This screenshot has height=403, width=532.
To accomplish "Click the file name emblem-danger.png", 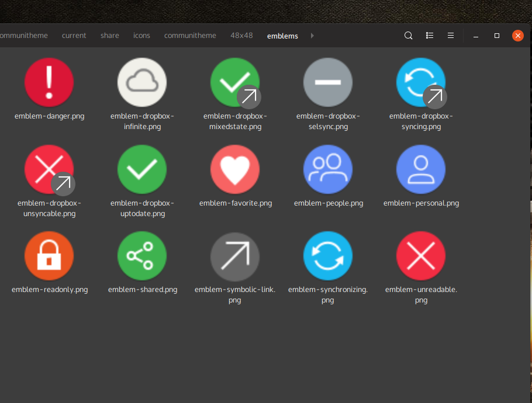I will coord(50,116).
